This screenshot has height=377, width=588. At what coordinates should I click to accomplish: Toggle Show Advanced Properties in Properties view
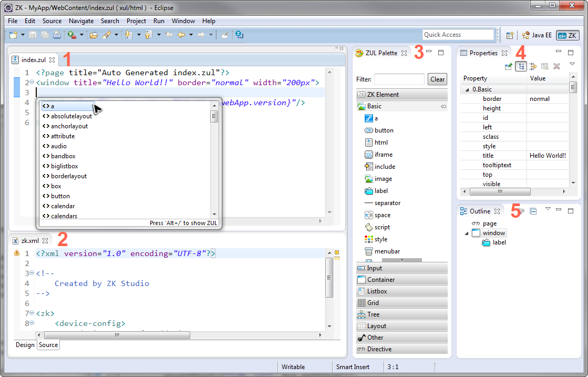pos(533,66)
